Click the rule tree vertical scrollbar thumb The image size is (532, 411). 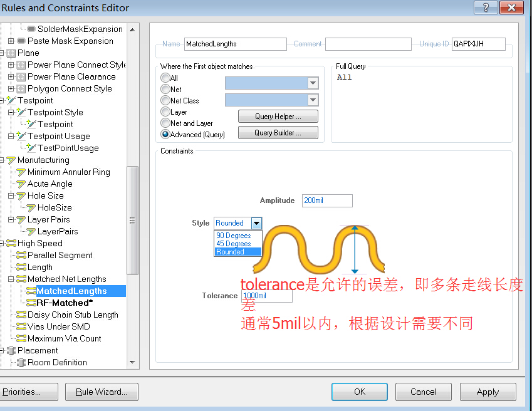point(132,220)
